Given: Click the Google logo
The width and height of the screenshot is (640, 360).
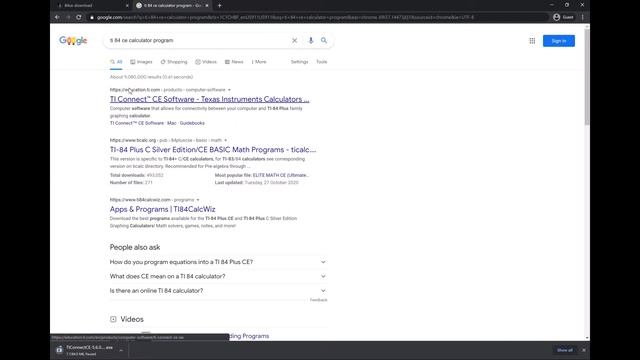Looking at the screenshot, I should pyautogui.click(x=73, y=40).
